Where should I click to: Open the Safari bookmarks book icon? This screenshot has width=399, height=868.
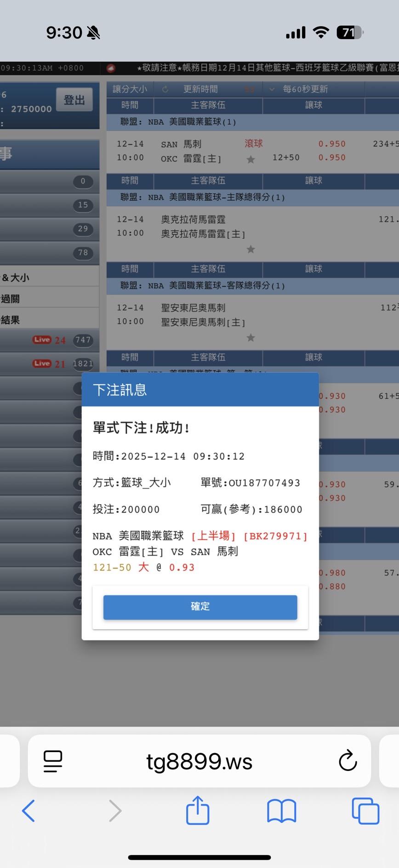click(281, 811)
